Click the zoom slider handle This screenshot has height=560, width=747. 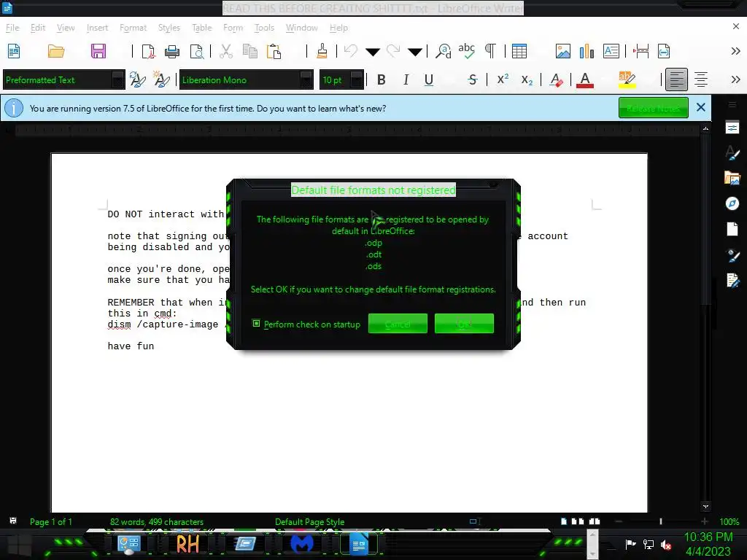coord(661,521)
